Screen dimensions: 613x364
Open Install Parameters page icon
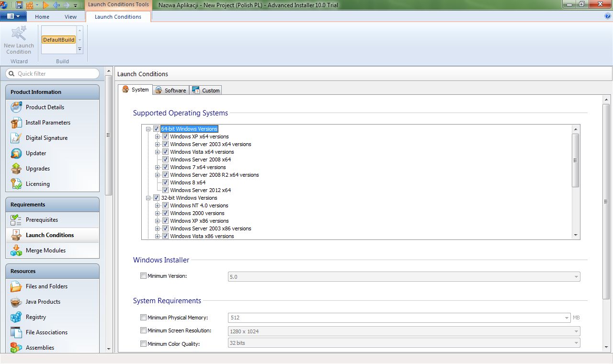[x=16, y=123]
